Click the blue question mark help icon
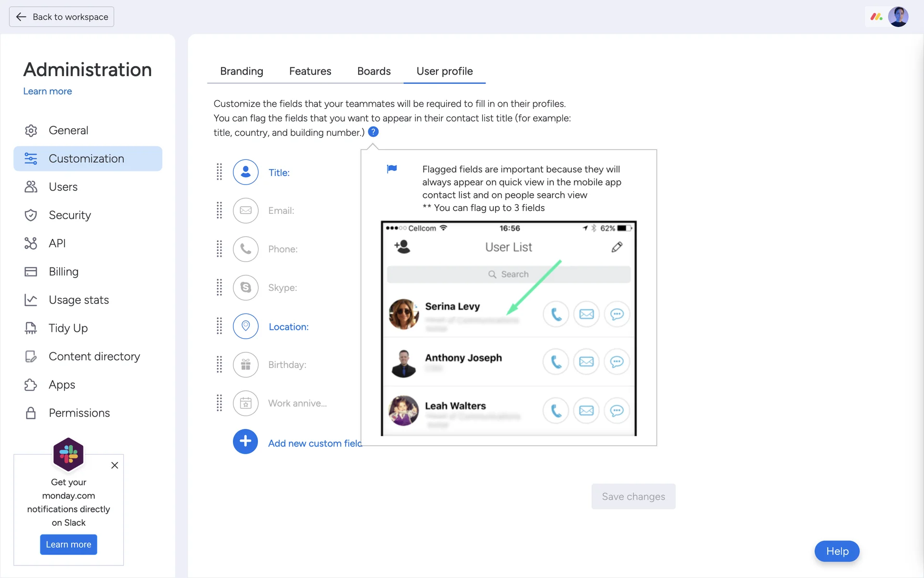This screenshot has width=924, height=578. click(x=373, y=131)
